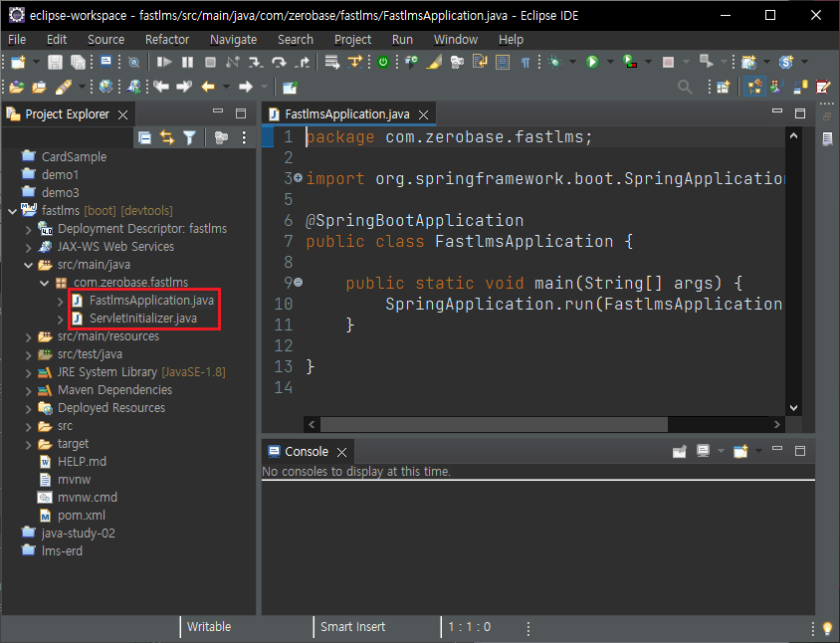Image resolution: width=840 pixels, height=643 pixels.
Task: Click the Open Perspective icon
Action: point(724,87)
